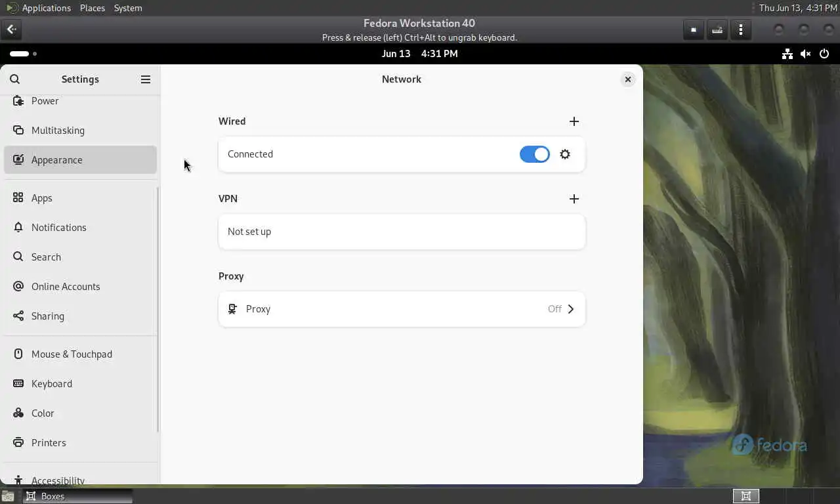The image size is (840, 504).
Task: Click the Settings sidebar scrollbar
Action: [157, 310]
